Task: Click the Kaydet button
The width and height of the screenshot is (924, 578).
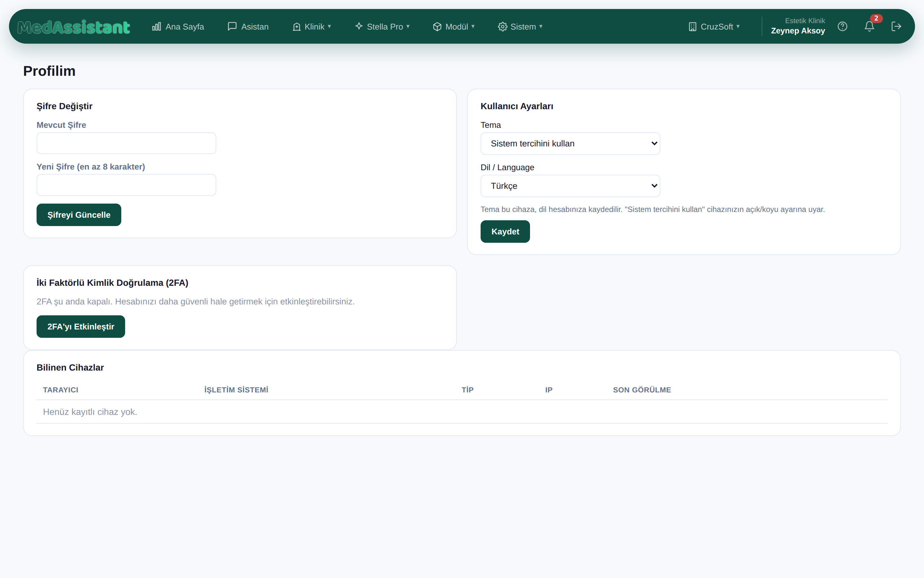Action: pos(505,232)
